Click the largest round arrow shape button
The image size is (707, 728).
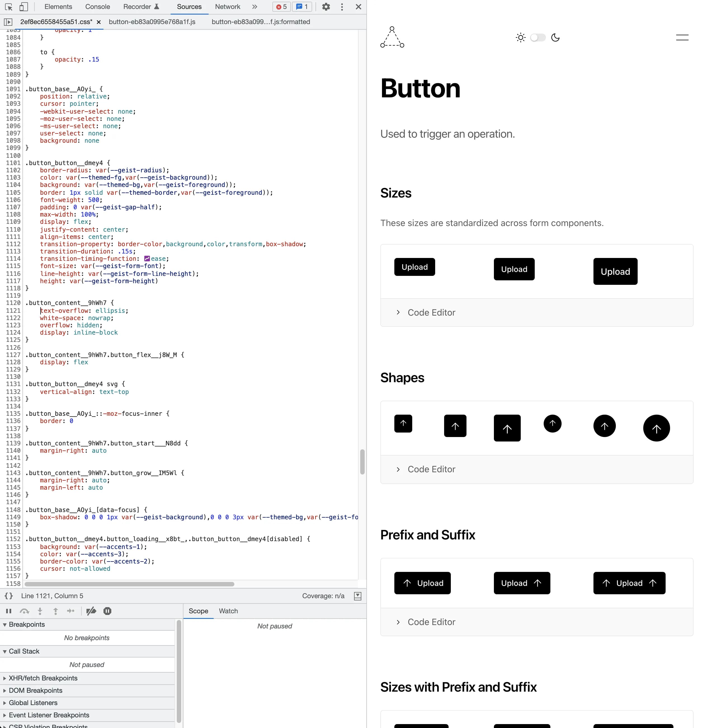click(x=656, y=428)
